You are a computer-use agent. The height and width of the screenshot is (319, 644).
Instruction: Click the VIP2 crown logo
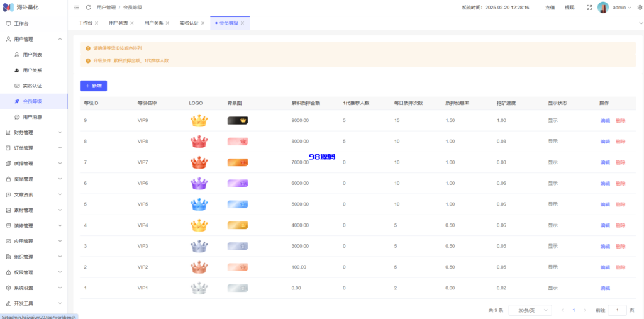pyautogui.click(x=199, y=267)
